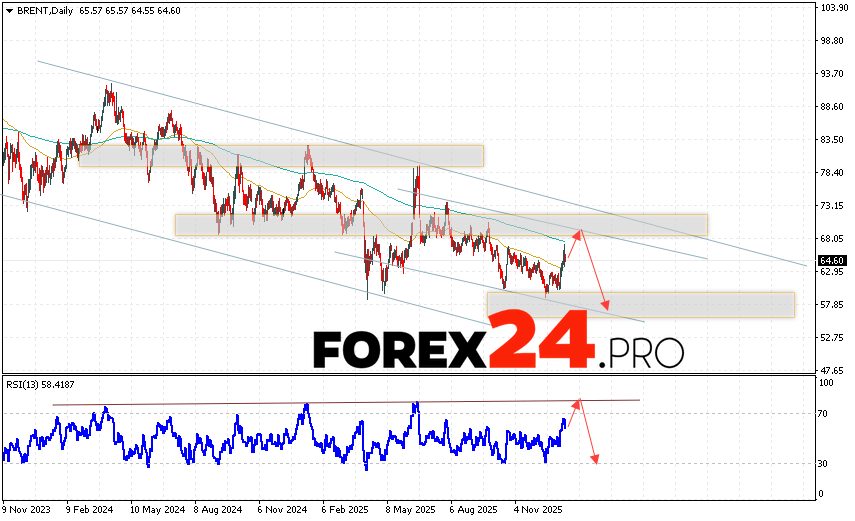Click the triangle arrow beside BRENT,Daily
The width and height of the screenshot is (855, 521).
8,9
